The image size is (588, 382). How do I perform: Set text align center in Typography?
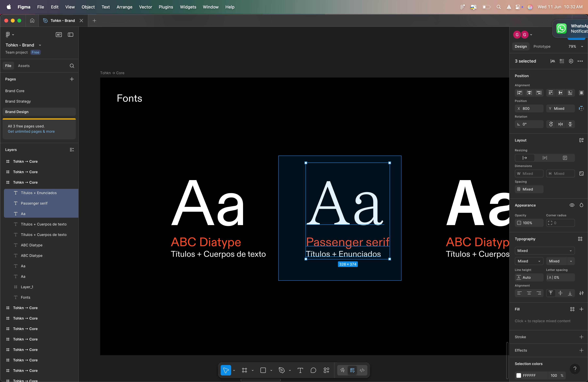(x=529, y=293)
